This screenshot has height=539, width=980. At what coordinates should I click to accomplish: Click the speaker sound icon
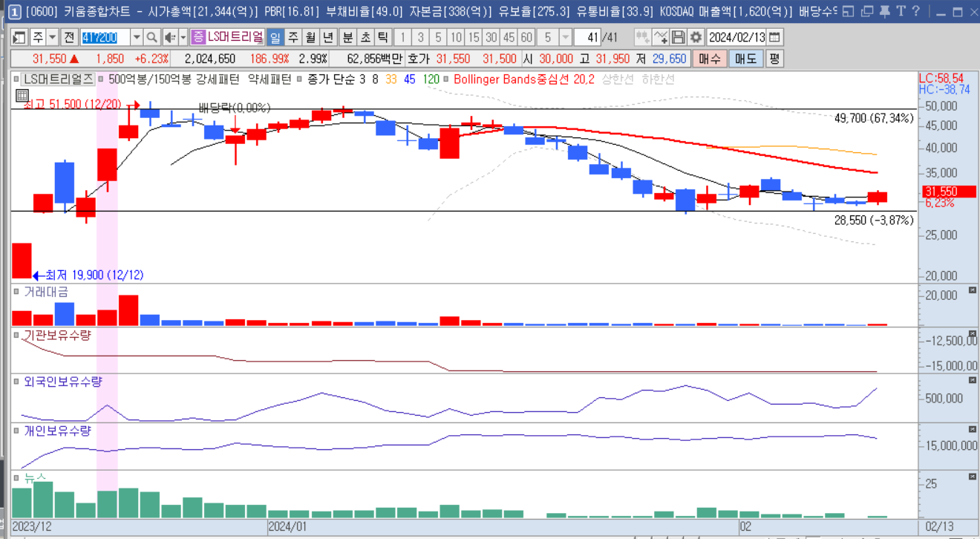[170, 37]
